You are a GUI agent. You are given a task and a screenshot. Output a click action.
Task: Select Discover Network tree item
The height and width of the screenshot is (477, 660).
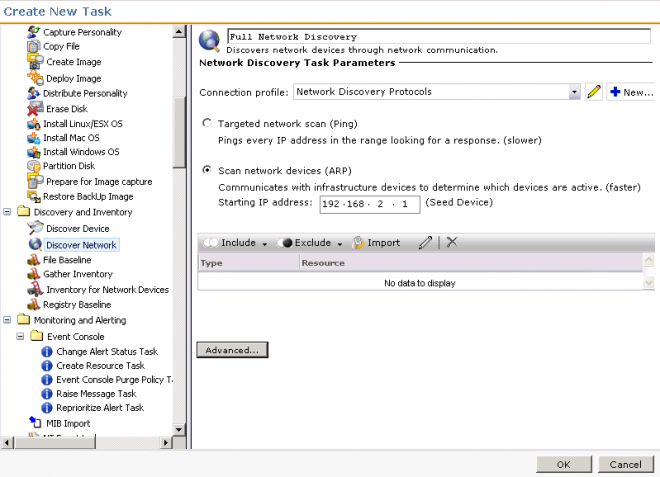81,245
